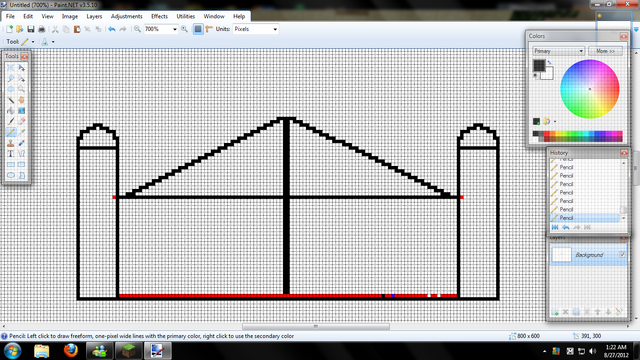This screenshot has width=640, height=360.
Task: Select the Ellipse shape tool
Action: [x=11, y=175]
